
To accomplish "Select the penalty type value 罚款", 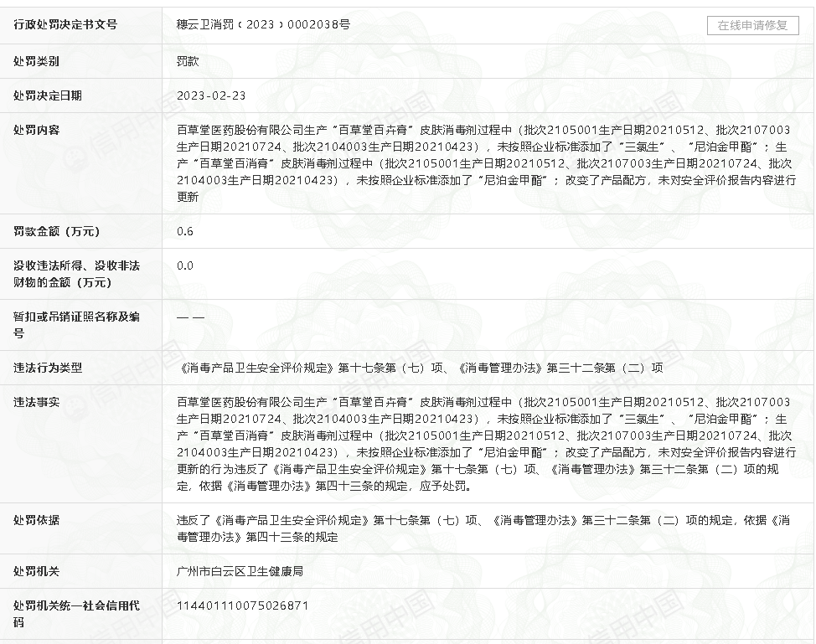I will [188, 61].
